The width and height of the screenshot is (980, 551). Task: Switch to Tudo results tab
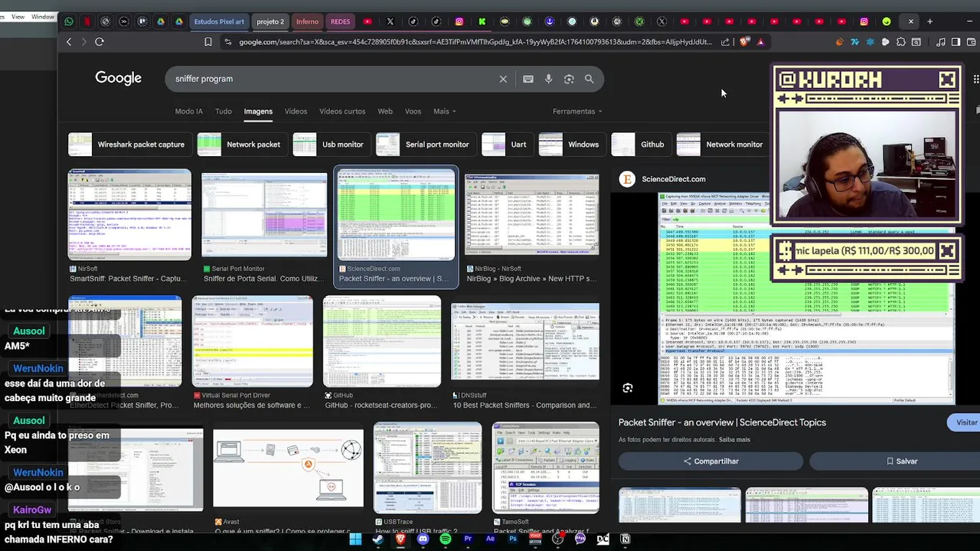[x=224, y=112]
